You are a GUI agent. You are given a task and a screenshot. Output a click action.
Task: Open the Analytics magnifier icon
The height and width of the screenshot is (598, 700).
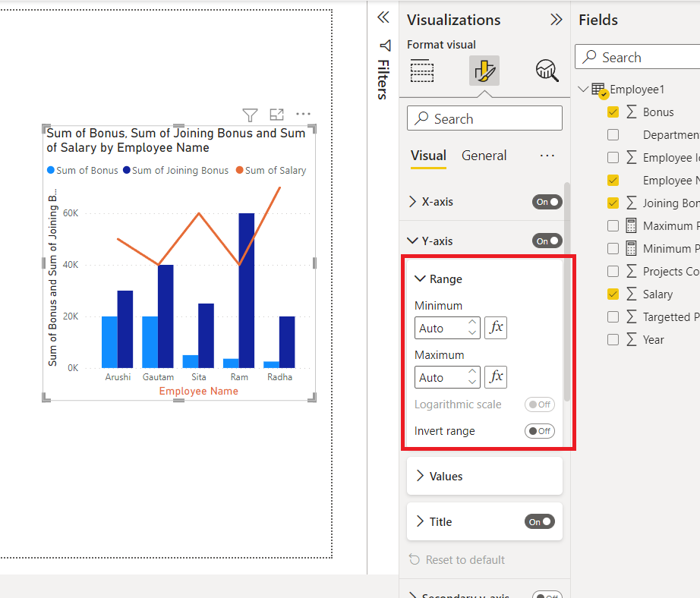click(x=547, y=71)
